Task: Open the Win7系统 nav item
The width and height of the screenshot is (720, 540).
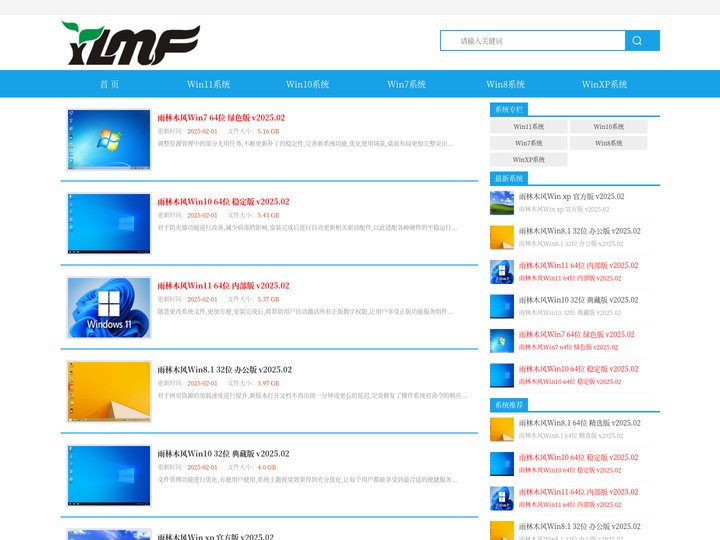Action: 406,84
